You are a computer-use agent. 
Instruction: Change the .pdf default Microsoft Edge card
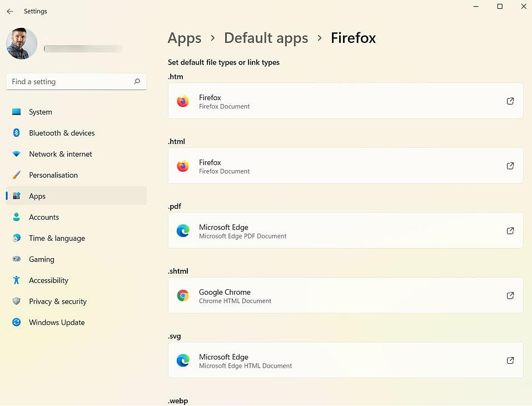[345, 230]
